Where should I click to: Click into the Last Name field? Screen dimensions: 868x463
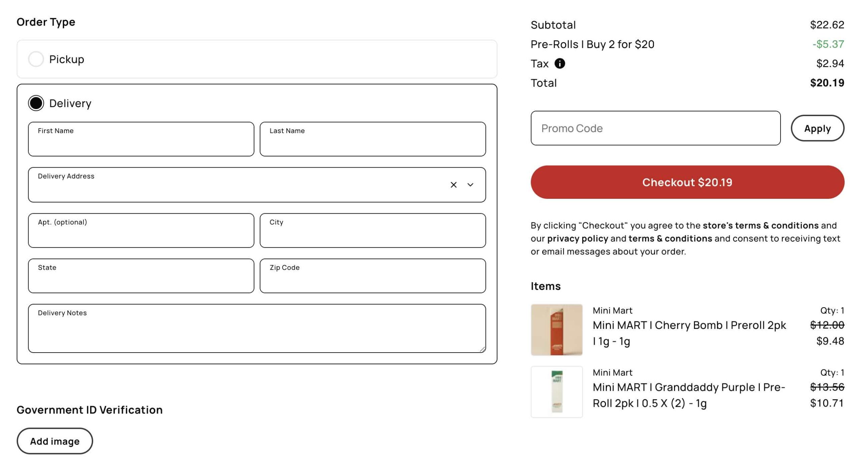tap(373, 139)
